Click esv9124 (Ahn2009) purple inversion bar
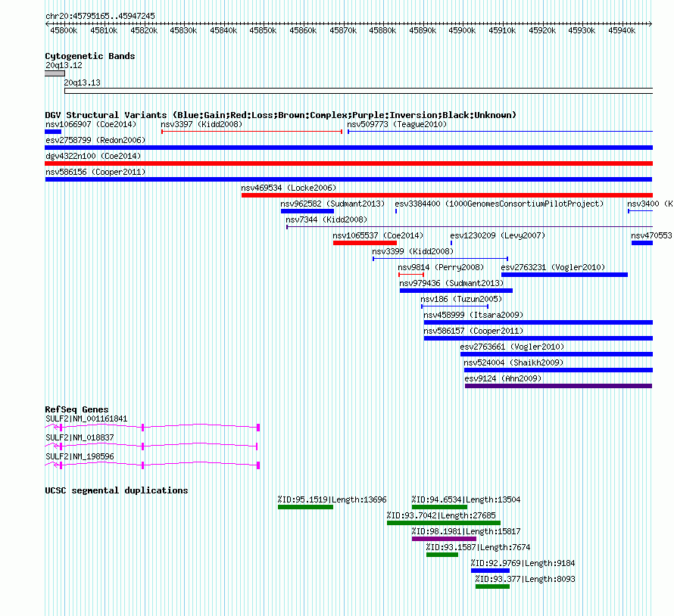Screen dimensions: 674x616 558,386
